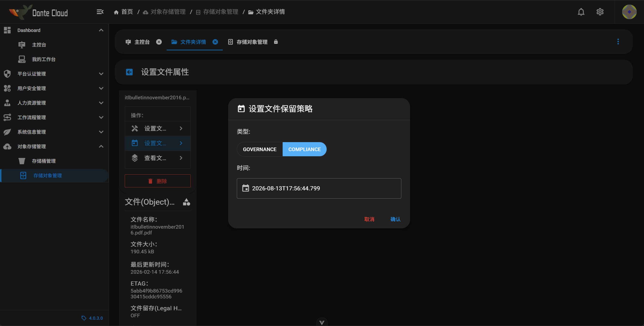Click the layers icon for 查看文件 action
The width and height of the screenshot is (644, 326).
(135, 158)
